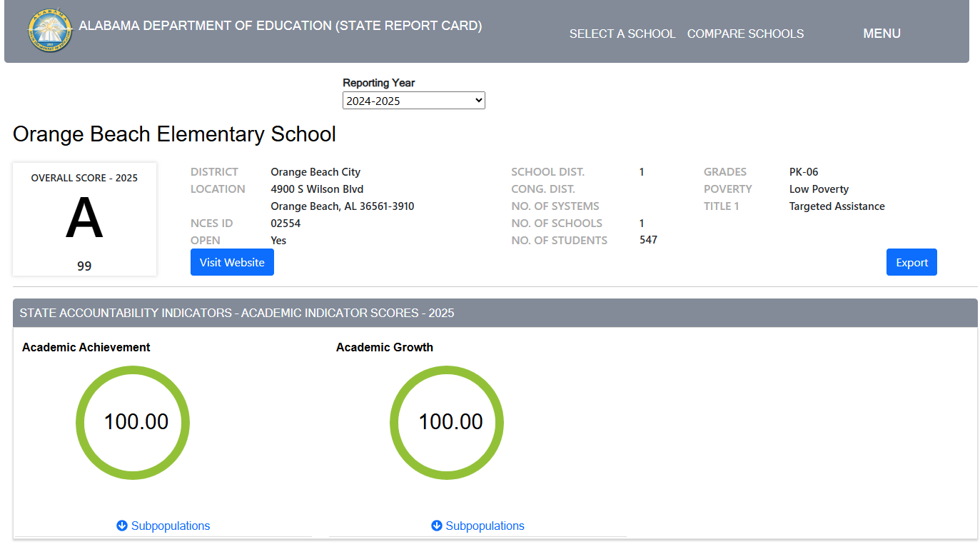Screen dimensions: 980x552
Task: Select 2024-2025 in the Reporting Year combo box
Action: 414,100
